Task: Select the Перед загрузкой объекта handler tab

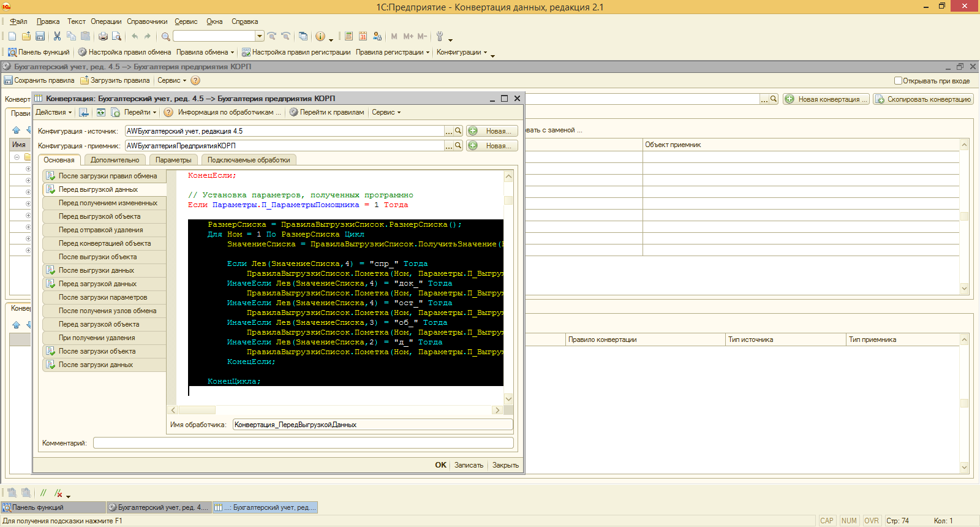Action: [x=104, y=324]
